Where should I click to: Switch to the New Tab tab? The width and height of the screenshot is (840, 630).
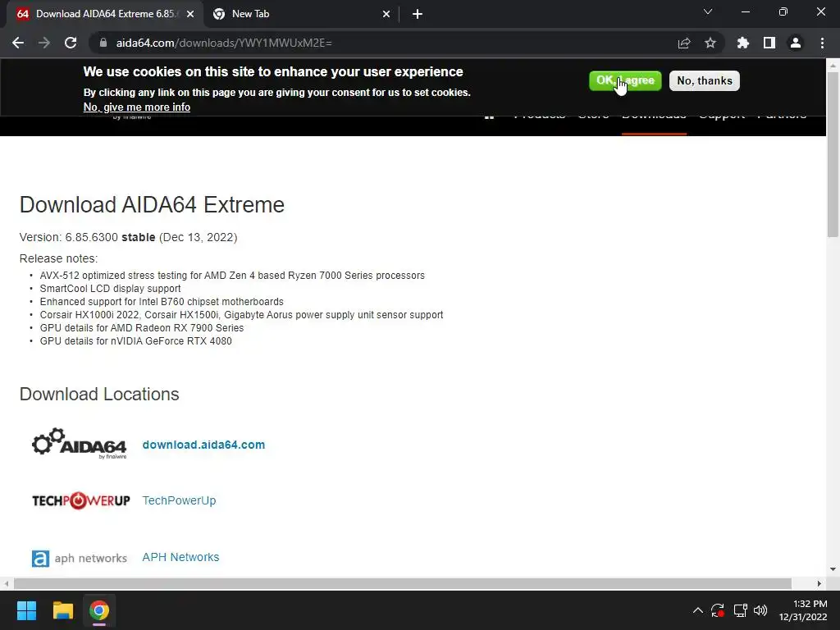point(301,14)
